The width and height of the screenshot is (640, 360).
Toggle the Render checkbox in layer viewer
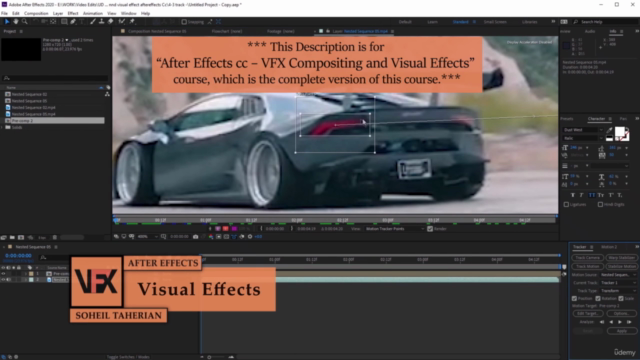pyautogui.click(x=430, y=229)
